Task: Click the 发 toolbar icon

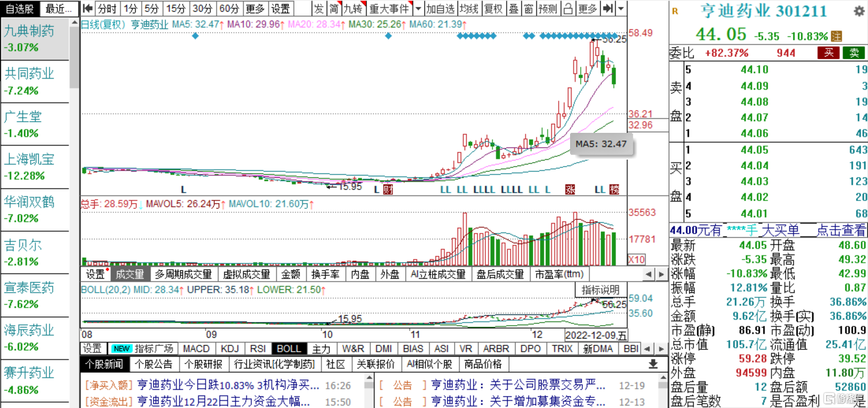Action: 319,8
